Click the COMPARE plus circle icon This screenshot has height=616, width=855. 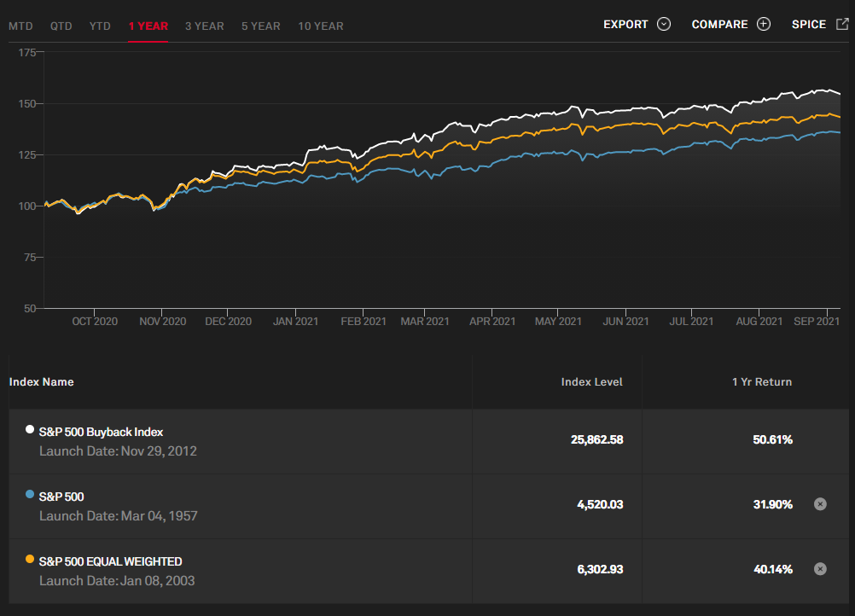coord(764,24)
